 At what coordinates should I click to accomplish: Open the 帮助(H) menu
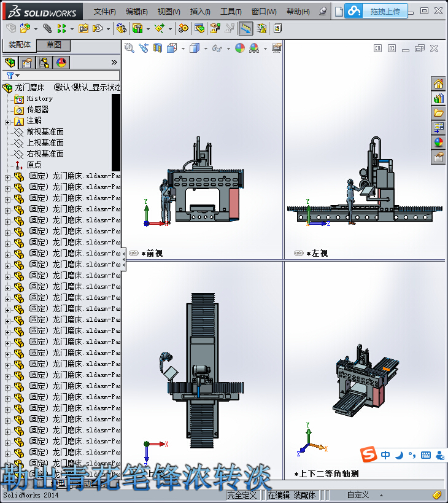click(298, 12)
